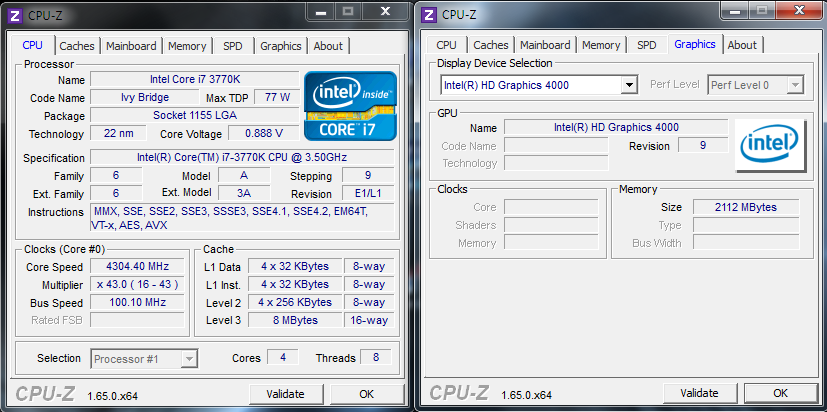Click the Instructions list text
The height and width of the screenshot is (412, 827).
pos(242,218)
